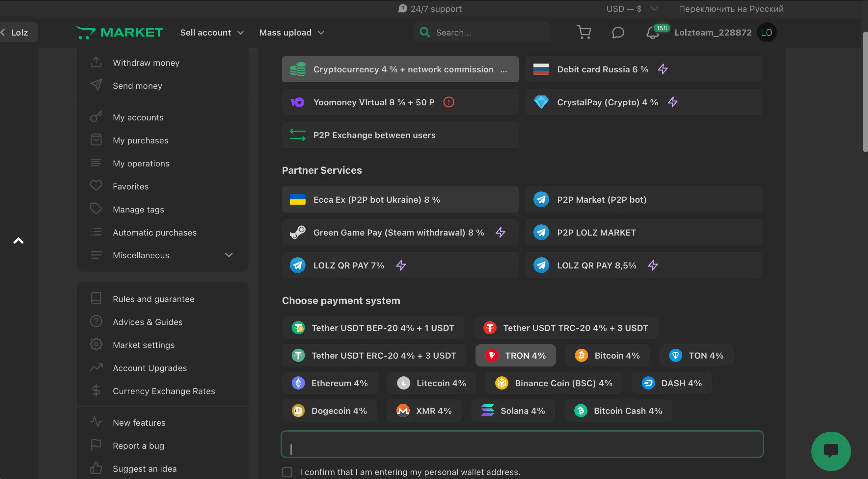Viewport: 868px width, 479px height.
Task: Select Bitcoin Cash 4% payment system
Action: (x=618, y=410)
